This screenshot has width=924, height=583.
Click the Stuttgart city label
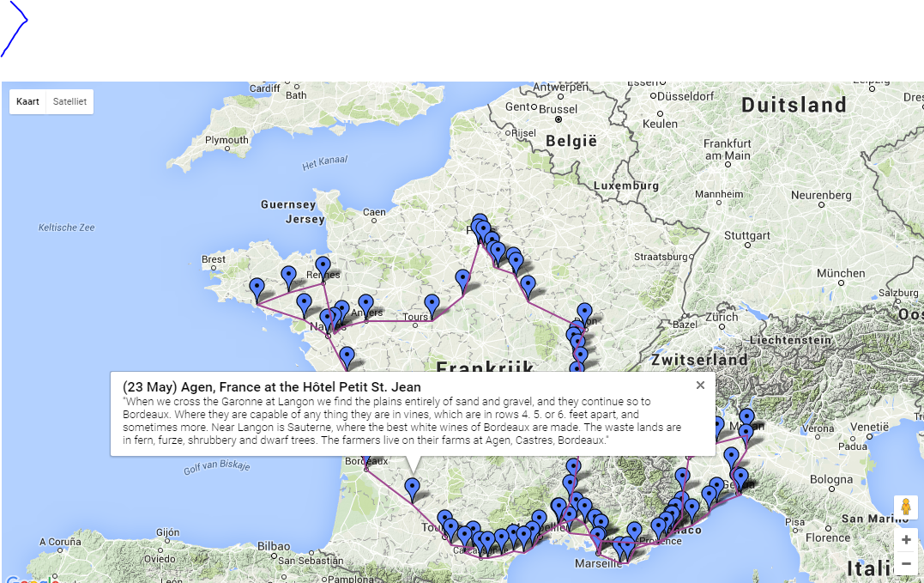coord(746,235)
